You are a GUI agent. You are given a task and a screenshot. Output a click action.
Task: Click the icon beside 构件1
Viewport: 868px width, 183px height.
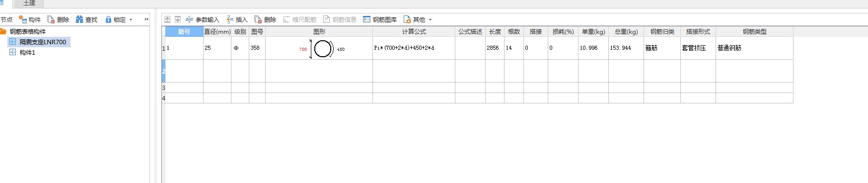[x=13, y=52]
